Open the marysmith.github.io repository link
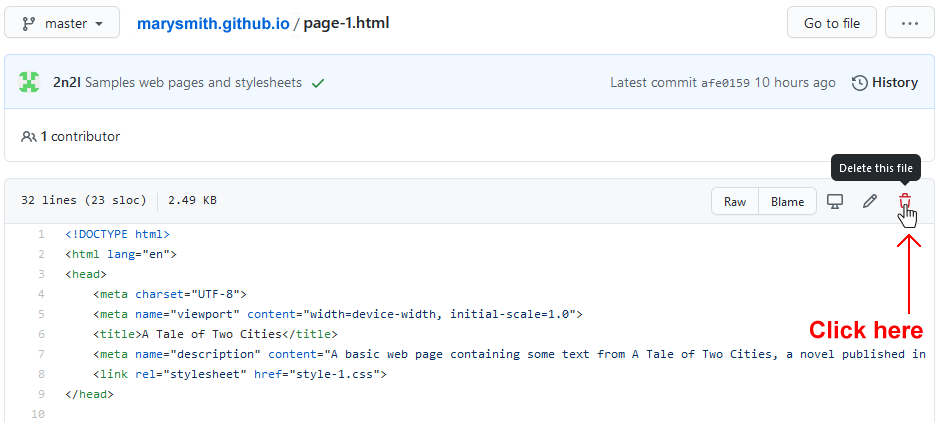The height and width of the screenshot is (422, 944). click(212, 23)
